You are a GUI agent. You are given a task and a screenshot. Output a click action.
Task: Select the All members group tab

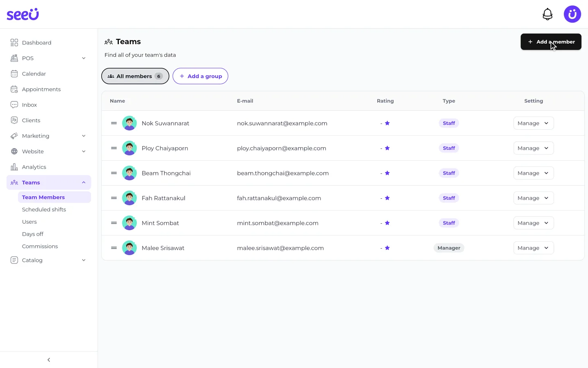coord(135,76)
